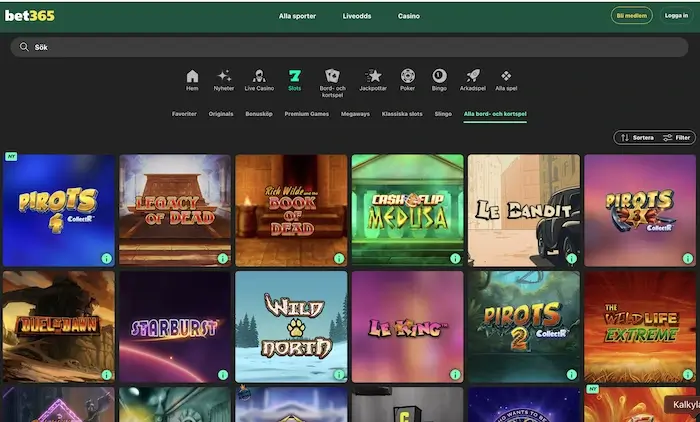Launch Duel at Dawn thumbnail
Image resolution: width=700 pixels, height=422 pixels.
[x=58, y=327]
